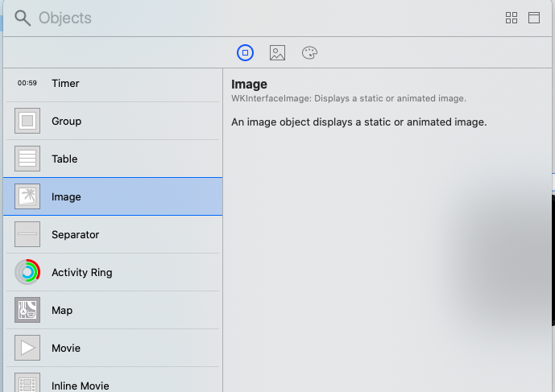Viewport: 555px width, 392px height.
Task: Toggle the library window panel mode icon
Action: 534,18
